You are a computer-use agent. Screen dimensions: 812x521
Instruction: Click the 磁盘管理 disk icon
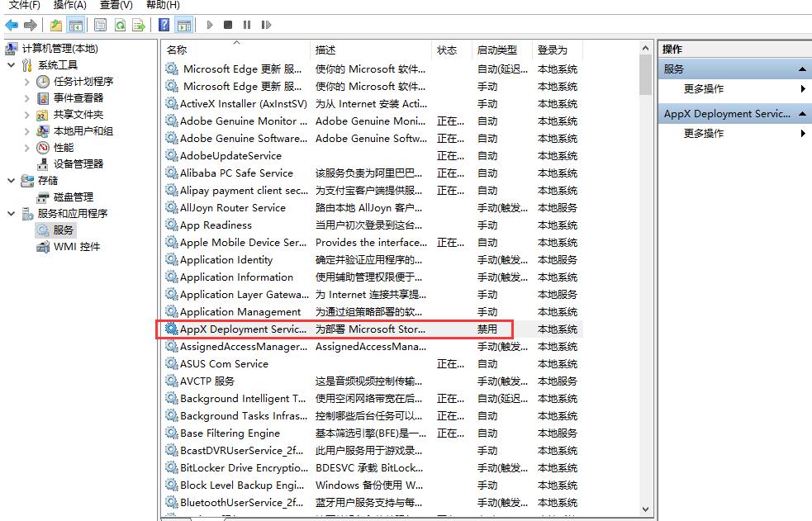coord(43,197)
